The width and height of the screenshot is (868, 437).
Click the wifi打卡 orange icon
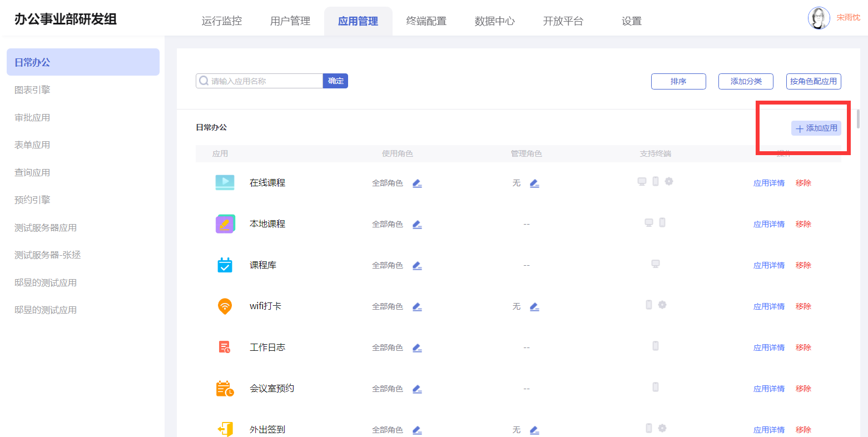click(225, 306)
